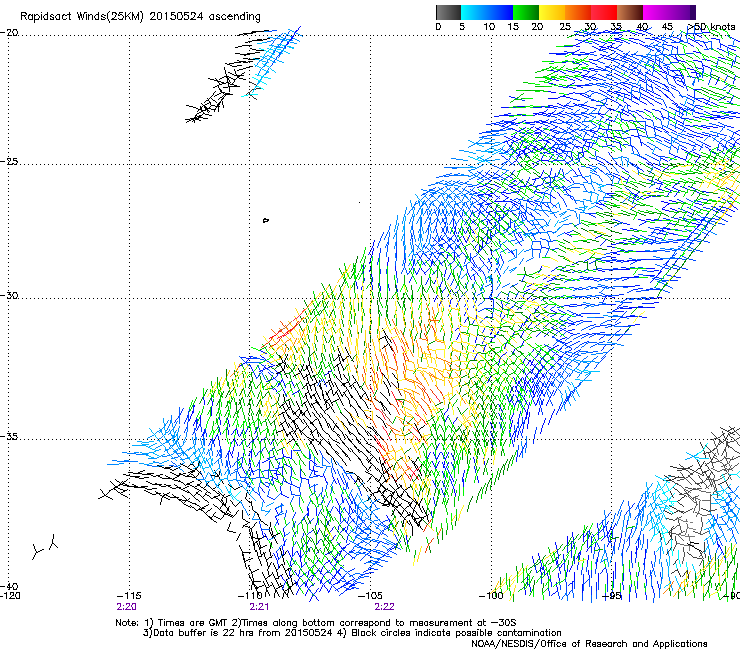This screenshot has height=650, width=740.
Task: Click the gray 0-5 knots legend swatch
Action: (x=448, y=12)
